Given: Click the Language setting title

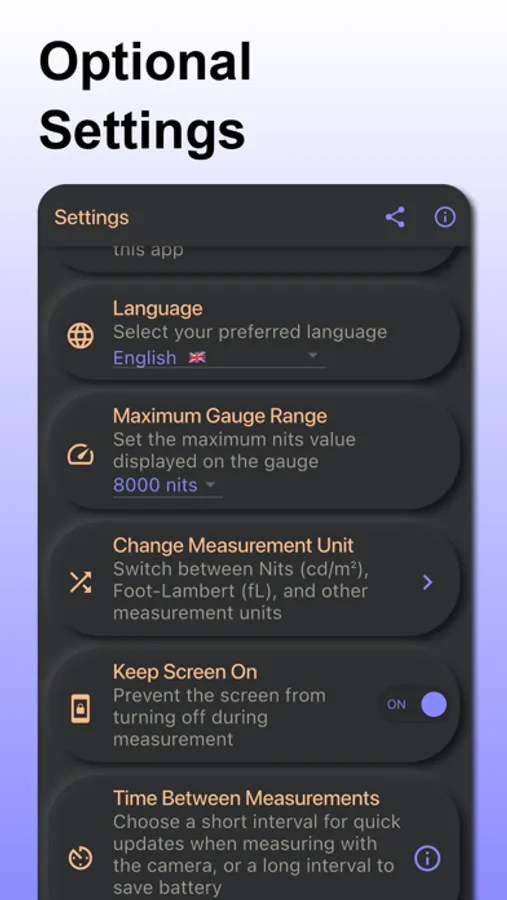Looking at the screenshot, I should click(158, 308).
